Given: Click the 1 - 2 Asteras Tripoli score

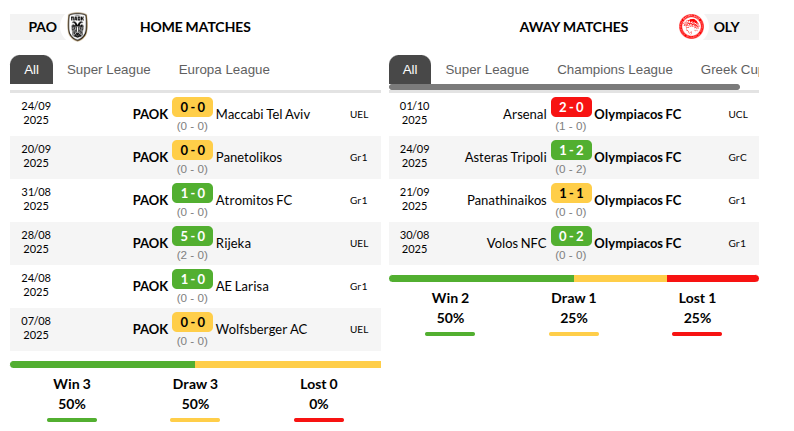Looking at the screenshot, I should 571,150.
